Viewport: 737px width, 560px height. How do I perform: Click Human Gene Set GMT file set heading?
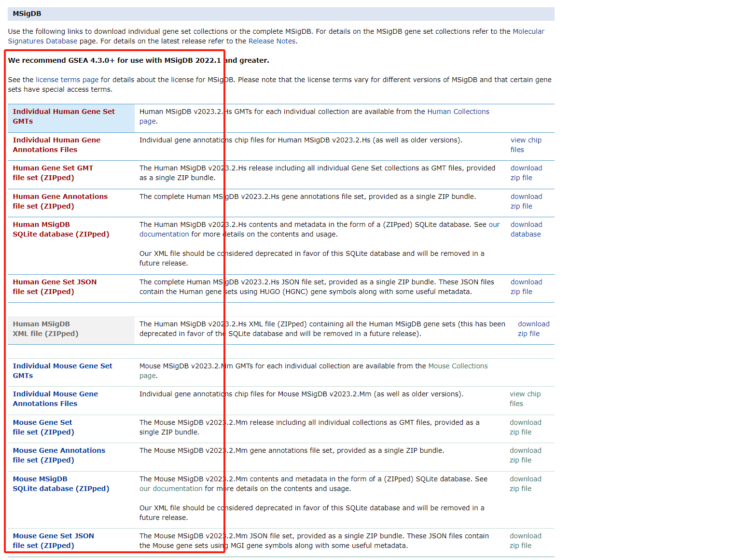click(x=53, y=173)
